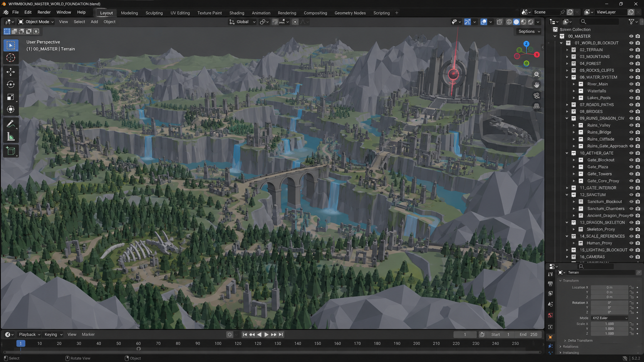The height and width of the screenshot is (362, 644).
Task: Open the timeline Keying popover
Action: click(x=53, y=335)
